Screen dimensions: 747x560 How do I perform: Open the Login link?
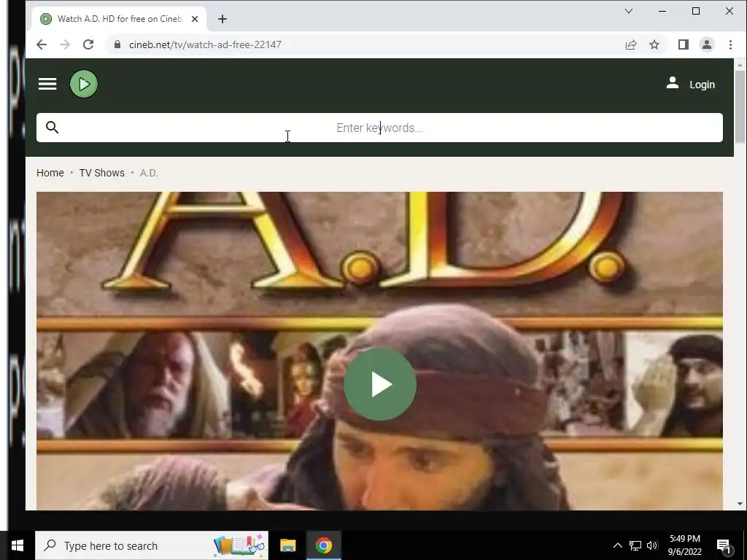coord(702,85)
